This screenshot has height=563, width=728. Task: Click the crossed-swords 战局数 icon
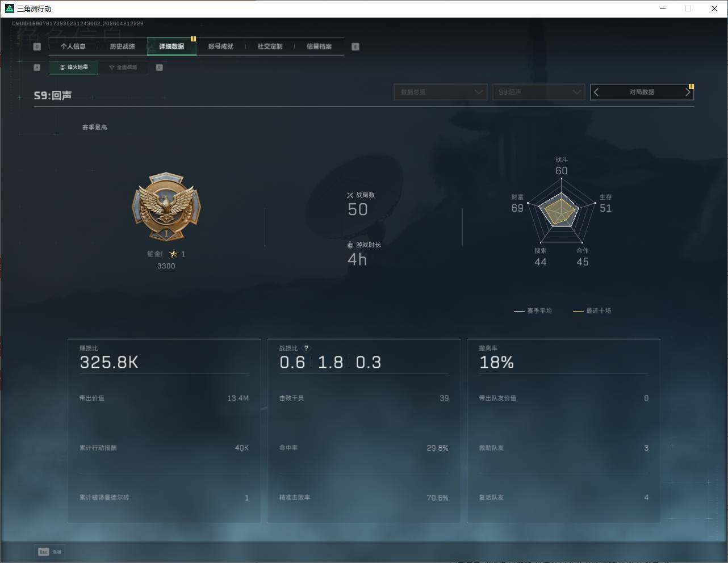[x=350, y=195]
